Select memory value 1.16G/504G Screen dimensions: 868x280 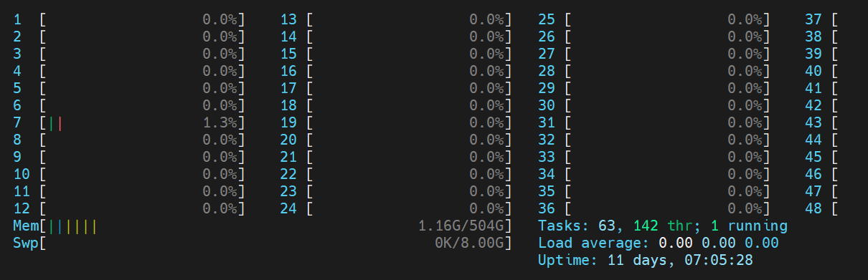tap(461, 226)
